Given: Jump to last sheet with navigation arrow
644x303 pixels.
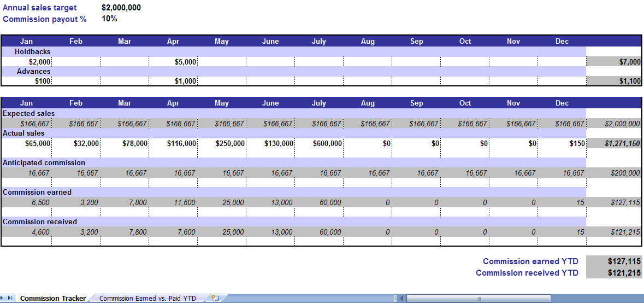Looking at the screenshot, I should [x=10, y=298].
